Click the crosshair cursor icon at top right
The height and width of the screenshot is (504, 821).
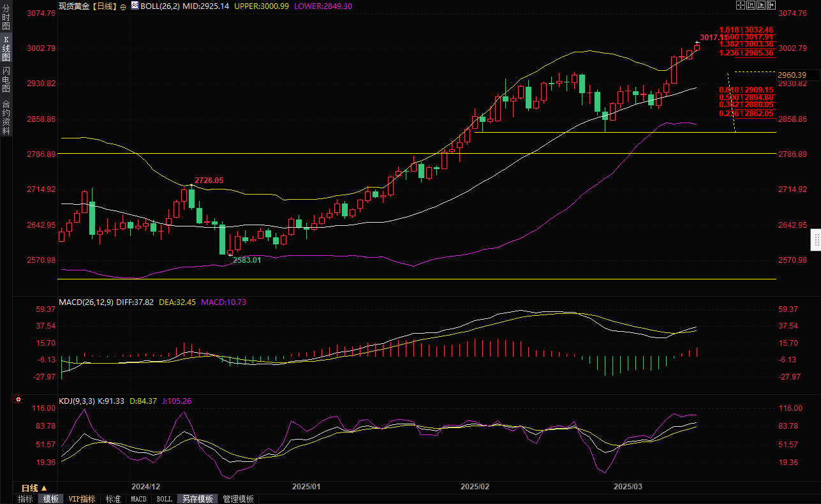click(741, 5)
